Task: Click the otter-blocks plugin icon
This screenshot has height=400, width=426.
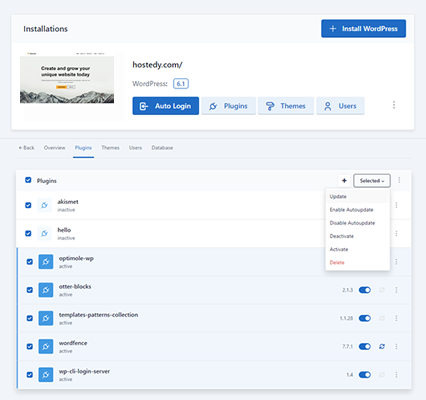Action: point(46,290)
